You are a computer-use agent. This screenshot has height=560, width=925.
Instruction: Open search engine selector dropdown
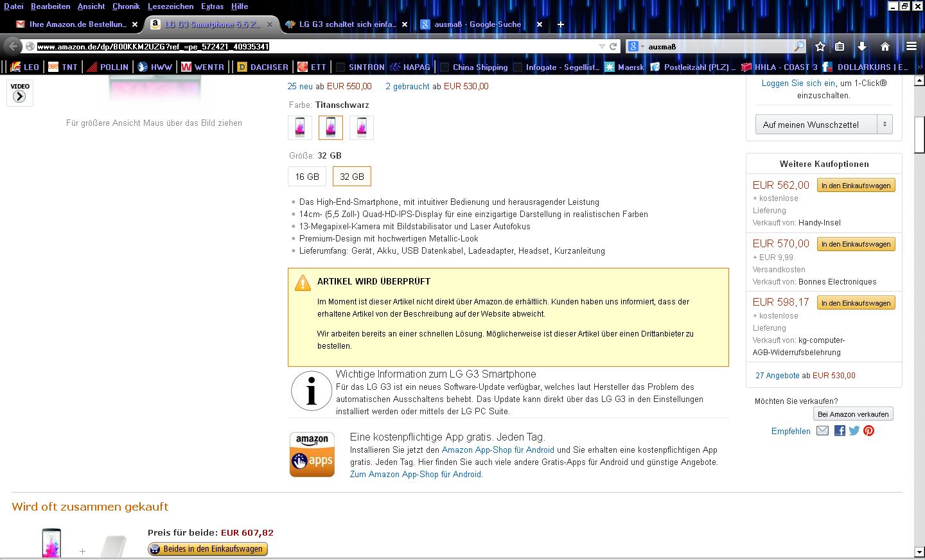[x=636, y=46]
